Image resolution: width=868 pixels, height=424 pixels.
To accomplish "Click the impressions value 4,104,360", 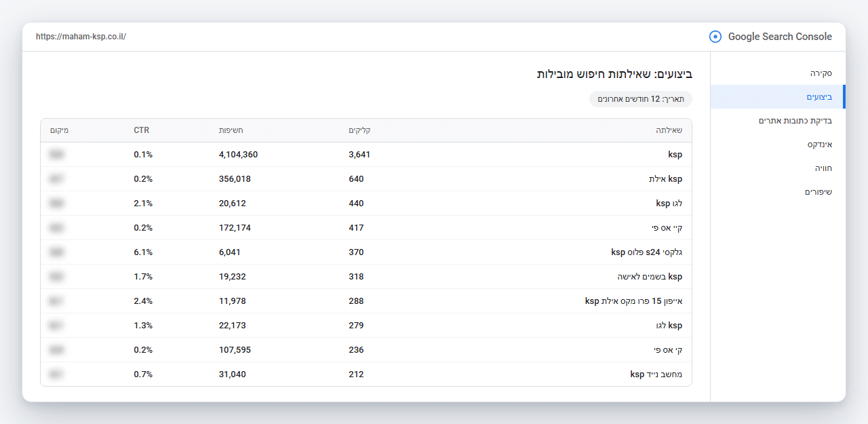I will click(238, 155).
